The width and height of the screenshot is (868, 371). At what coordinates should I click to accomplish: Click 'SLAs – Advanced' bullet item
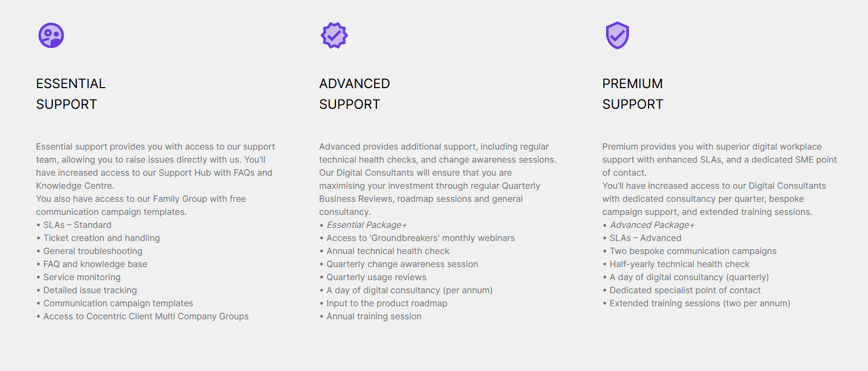click(x=642, y=238)
